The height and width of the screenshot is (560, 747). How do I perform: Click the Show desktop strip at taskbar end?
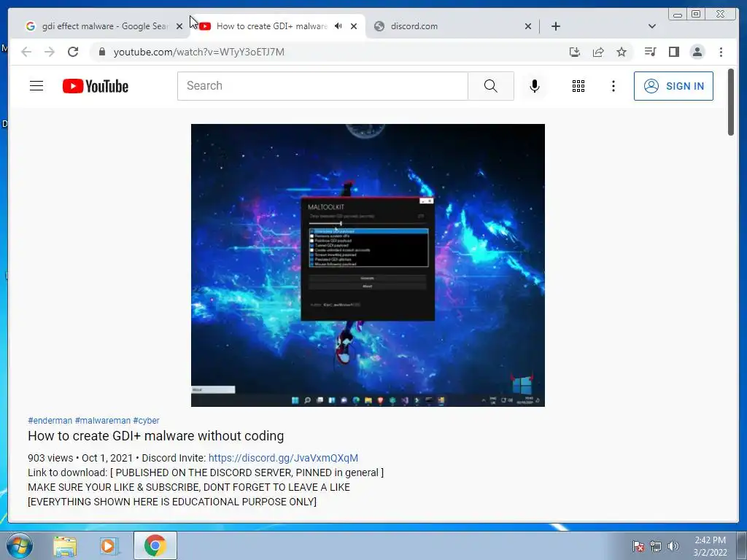[x=742, y=545]
